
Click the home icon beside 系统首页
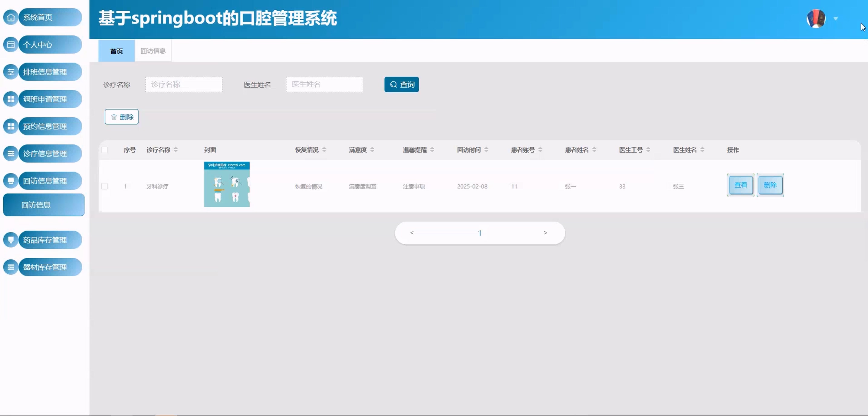click(11, 17)
